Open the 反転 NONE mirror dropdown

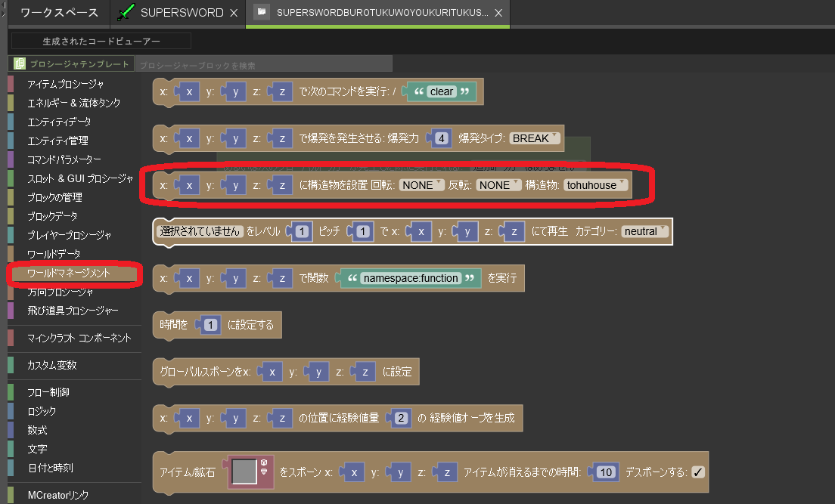point(498,184)
